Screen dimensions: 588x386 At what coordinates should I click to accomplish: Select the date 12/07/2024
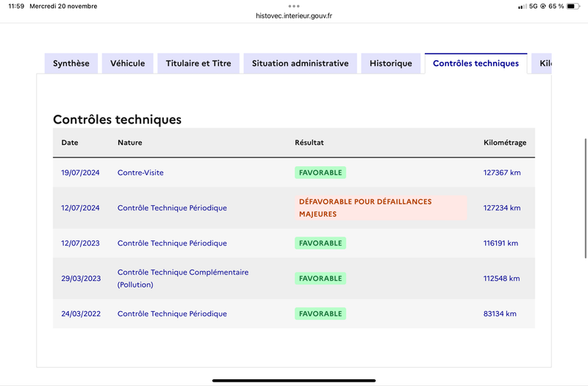80,208
